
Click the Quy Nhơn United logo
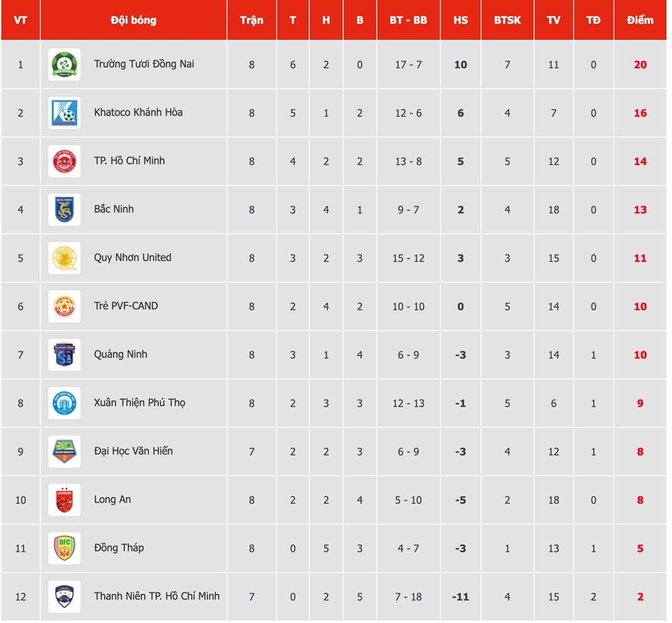tap(65, 258)
